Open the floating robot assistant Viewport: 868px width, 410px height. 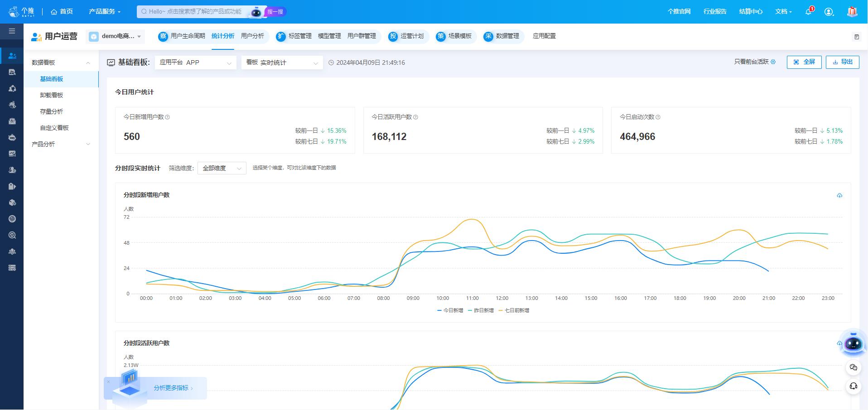[x=854, y=344]
